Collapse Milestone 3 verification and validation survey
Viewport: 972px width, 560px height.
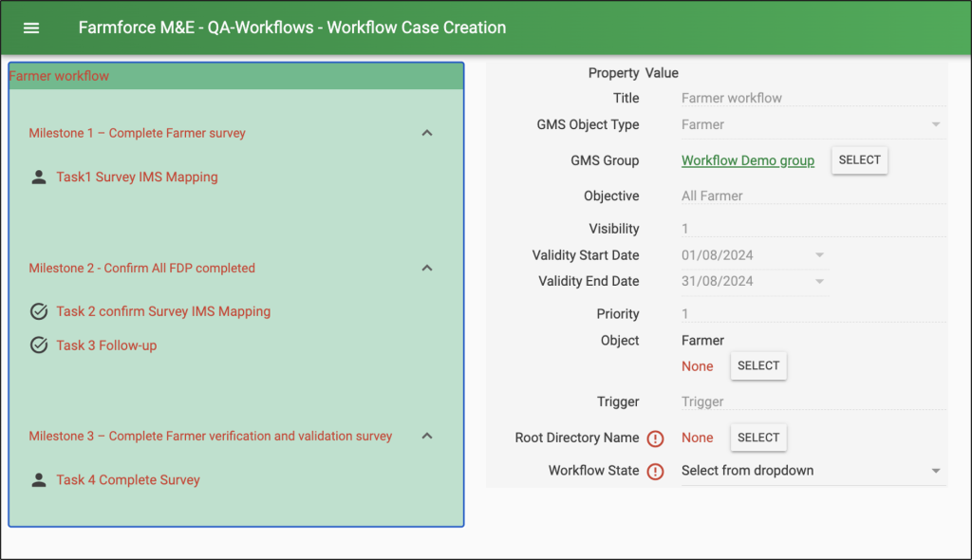[x=427, y=436]
